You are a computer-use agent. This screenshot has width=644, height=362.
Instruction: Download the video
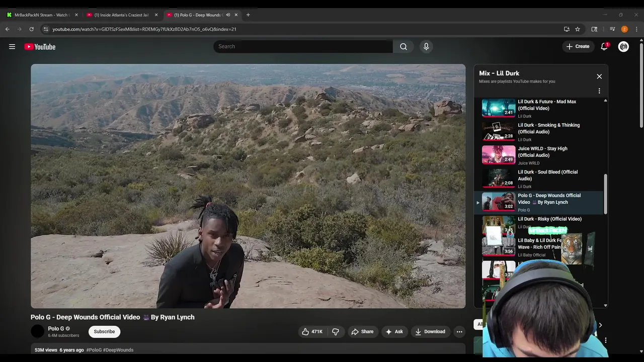(x=430, y=331)
